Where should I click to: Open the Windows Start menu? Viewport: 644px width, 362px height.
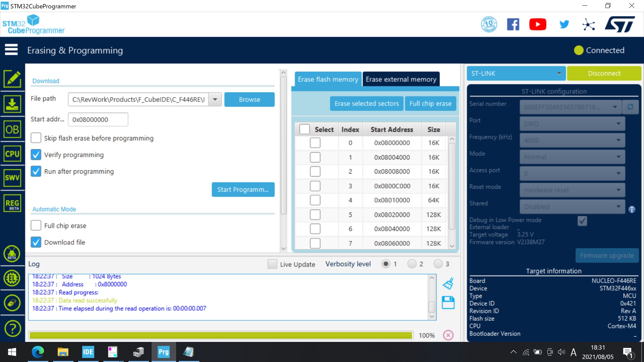pyautogui.click(x=12, y=352)
